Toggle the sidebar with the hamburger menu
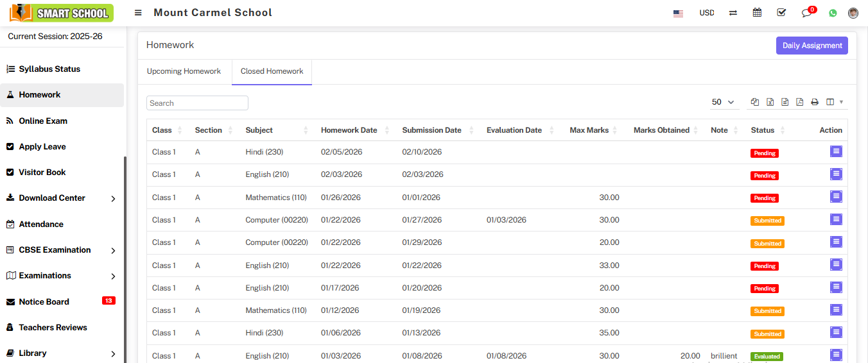Image resolution: width=868 pixels, height=363 pixels. pyautogui.click(x=138, y=13)
